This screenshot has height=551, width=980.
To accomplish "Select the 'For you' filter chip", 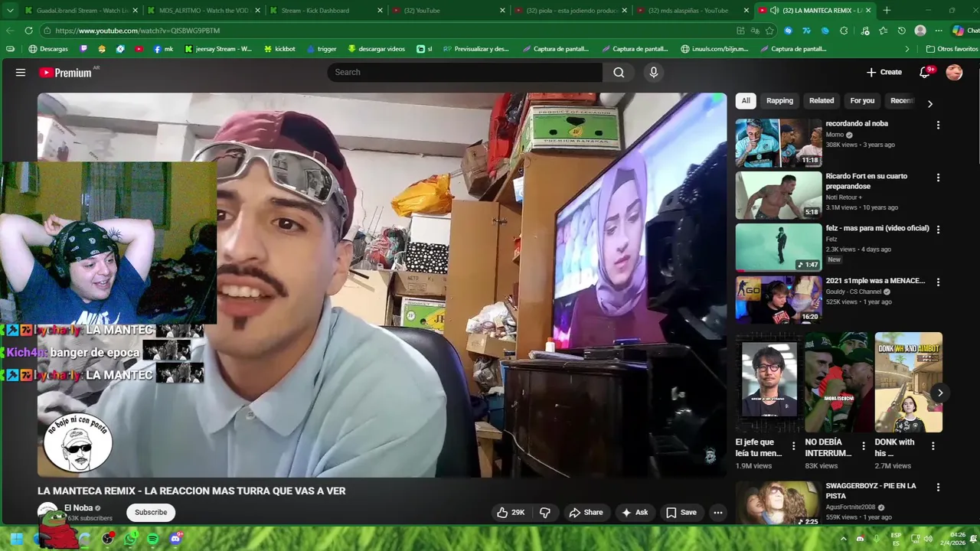I will pyautogui.click(x=862, y=101).
